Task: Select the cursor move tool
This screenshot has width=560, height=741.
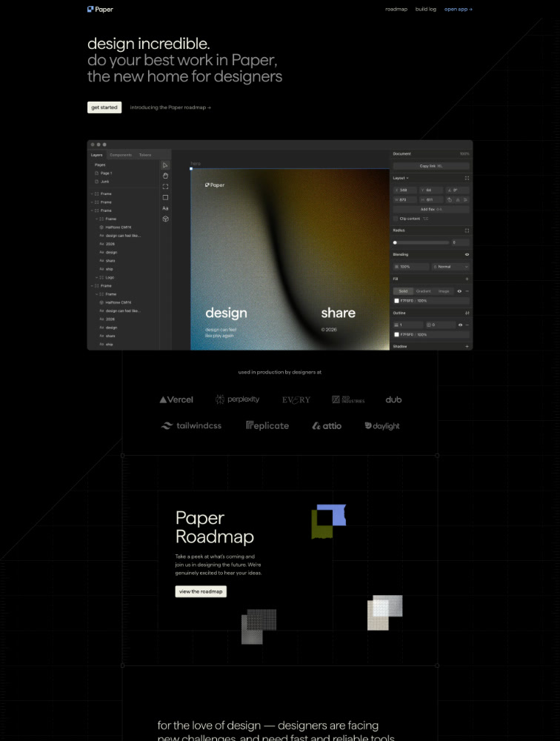Action: click(x=165, y=165)
